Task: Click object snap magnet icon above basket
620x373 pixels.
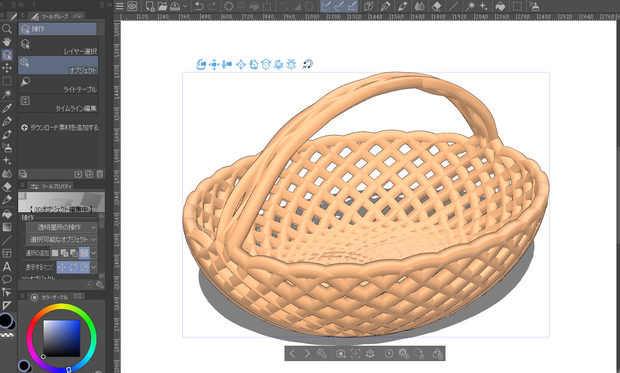Action: click(307, 64)
